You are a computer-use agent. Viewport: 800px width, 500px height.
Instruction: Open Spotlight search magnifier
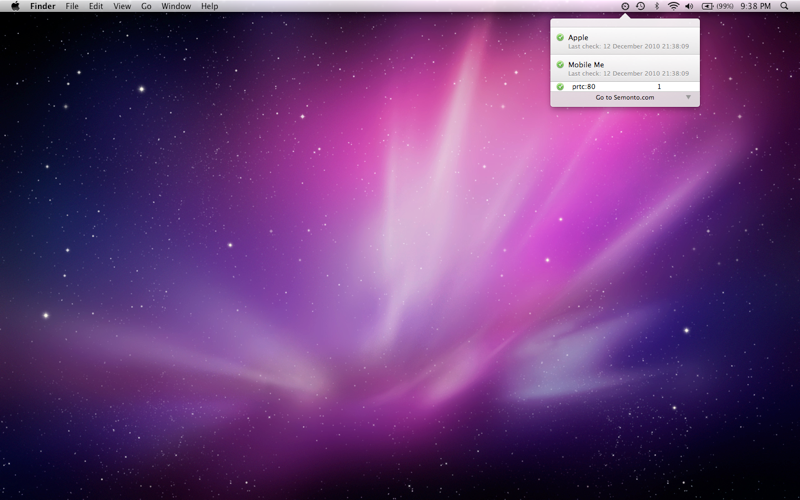pos(784,6)
